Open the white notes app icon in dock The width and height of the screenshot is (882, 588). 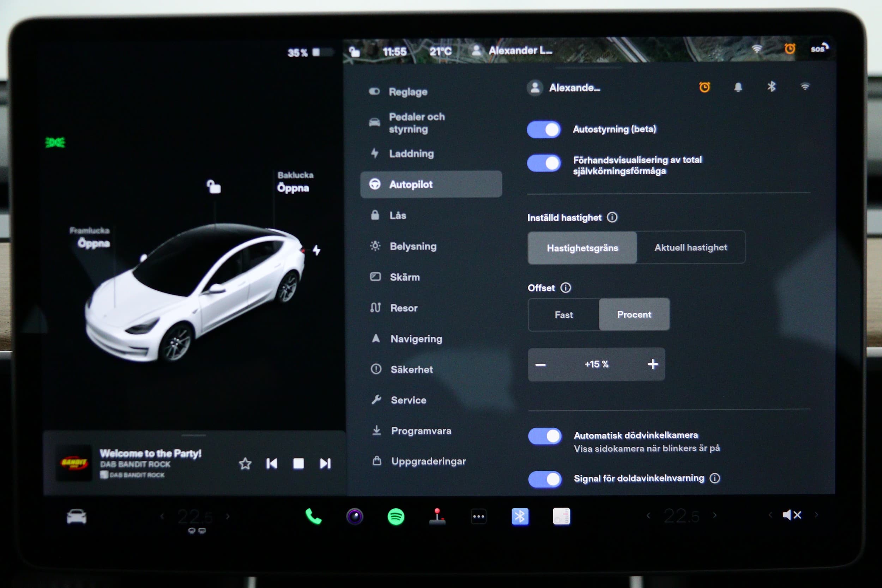coord(561,516)
